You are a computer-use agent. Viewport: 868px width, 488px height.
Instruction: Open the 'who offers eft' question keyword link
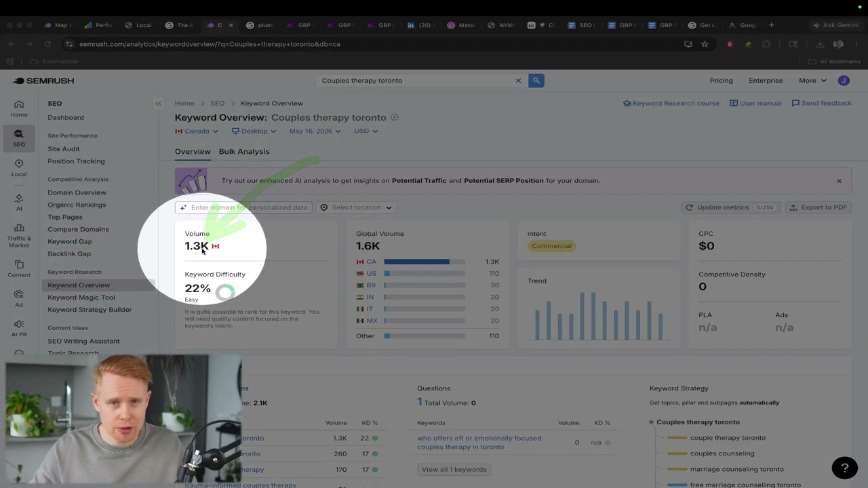479,443
